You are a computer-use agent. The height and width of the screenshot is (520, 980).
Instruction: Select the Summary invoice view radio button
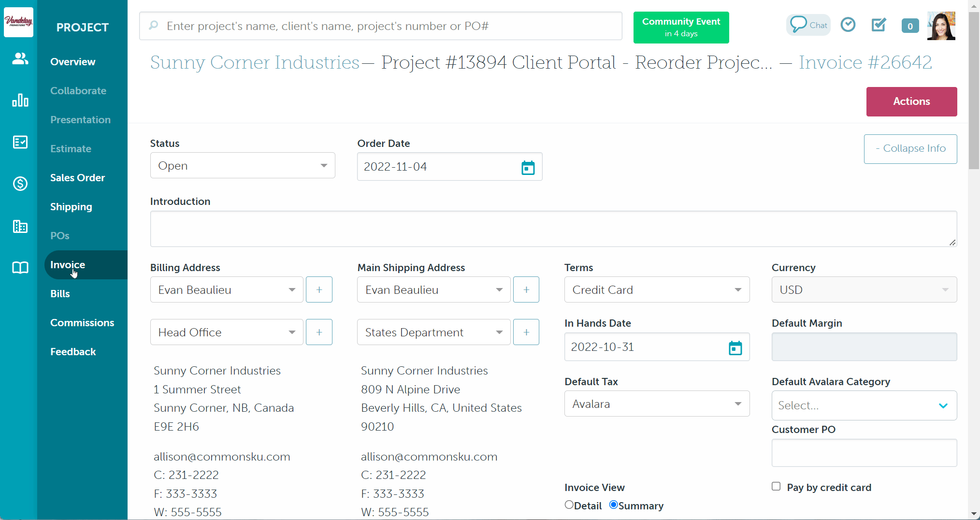pos(614,505)
